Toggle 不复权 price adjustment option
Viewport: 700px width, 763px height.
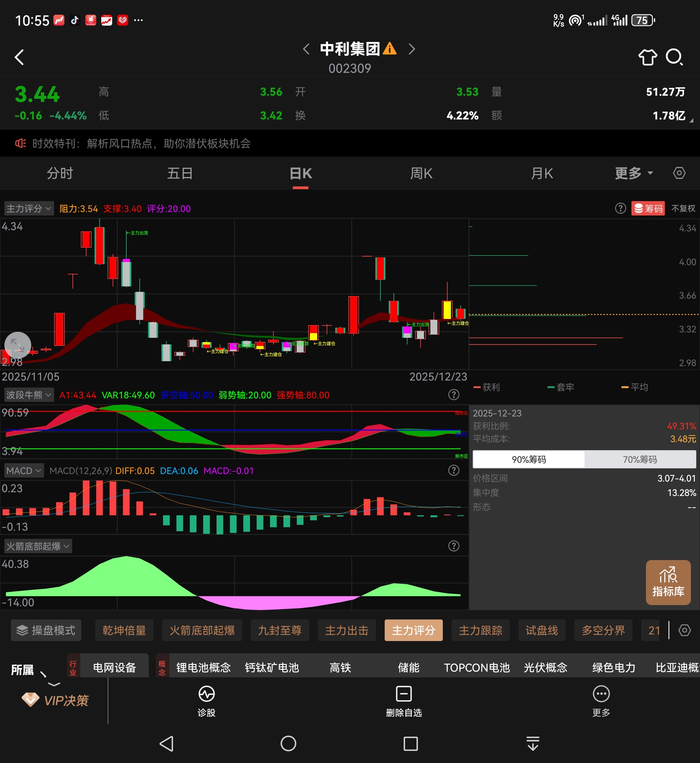point(683,208)
